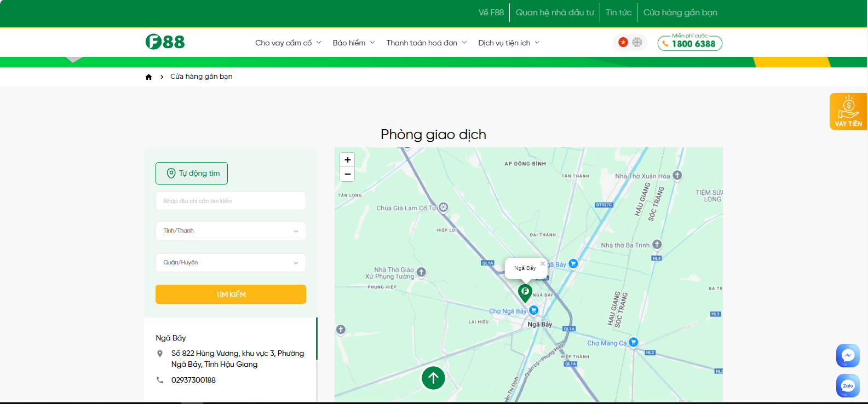Click Chùa Già Lam Cổ Tự temple marker
The height and width of the screenshot is (404, 868).
(444, 207)
